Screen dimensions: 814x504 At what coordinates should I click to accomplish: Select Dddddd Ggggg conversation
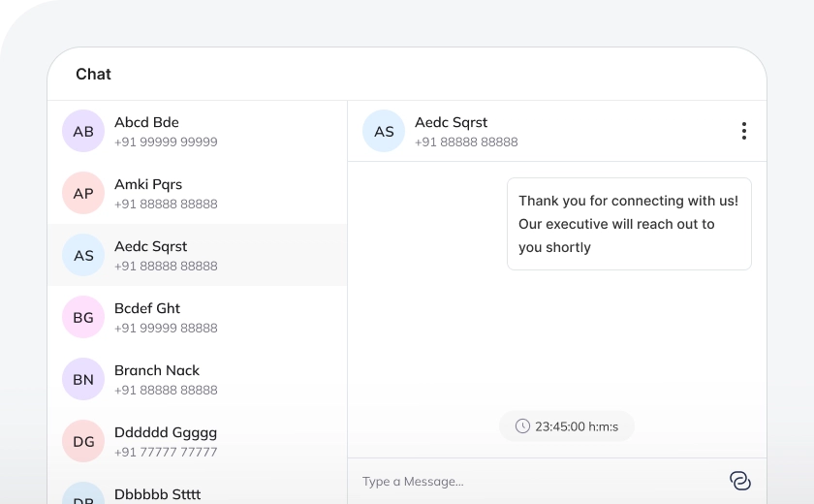(166, 432)
